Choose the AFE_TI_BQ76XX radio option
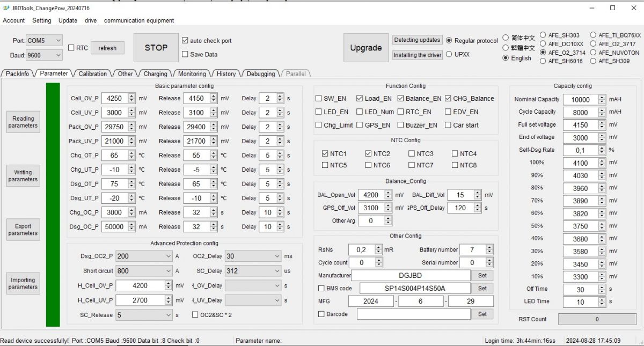Image resolution: width=644 pixels, height=346 pixels. [x=593, y=35]
